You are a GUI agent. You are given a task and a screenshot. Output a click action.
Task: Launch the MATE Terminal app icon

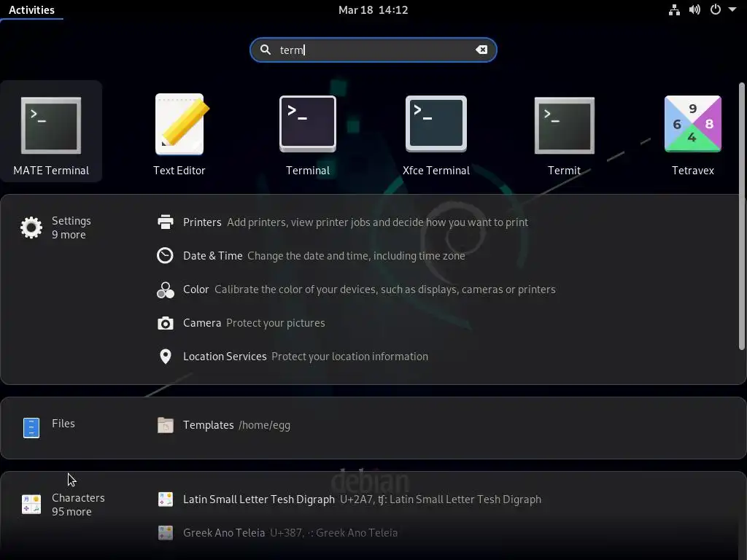tap(51, 125)
